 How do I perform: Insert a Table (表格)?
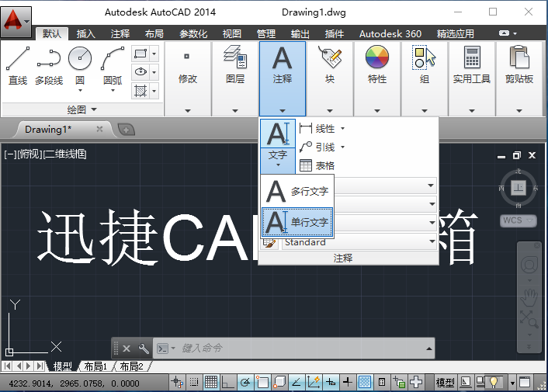tap(317, 165)
